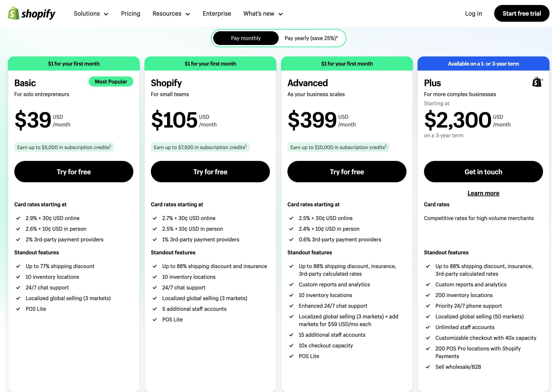Image resolution: width=552 pixels, height=392 pixels.
Task: Click Start free trial
Action: (x=522, y=13)
